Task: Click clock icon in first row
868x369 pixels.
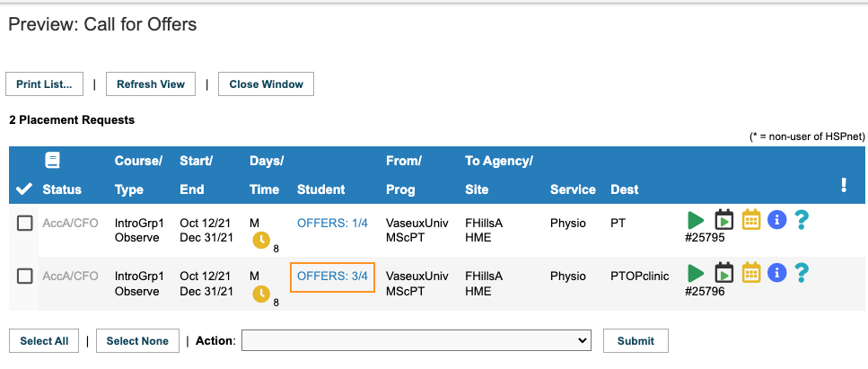Action: 261,241
